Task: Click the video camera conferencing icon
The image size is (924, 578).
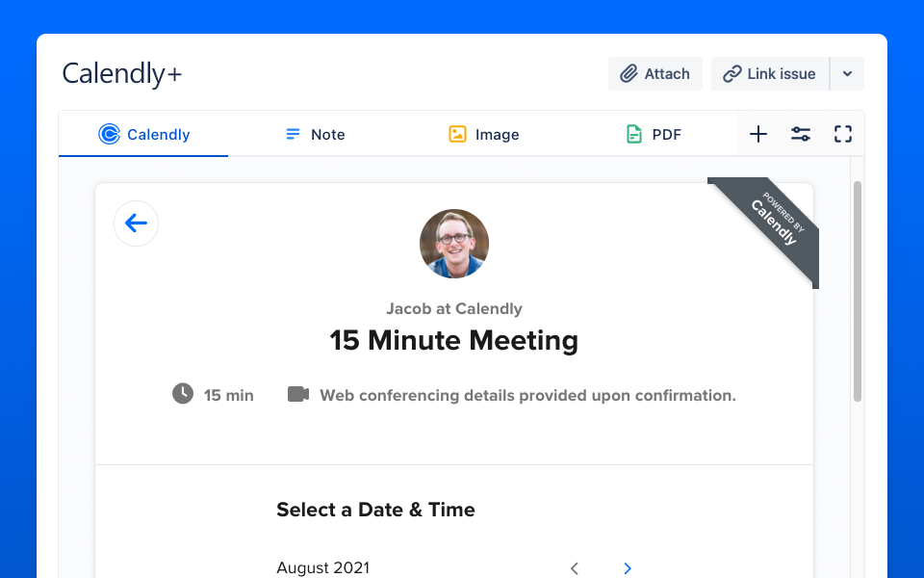Action: coord(298,394)
